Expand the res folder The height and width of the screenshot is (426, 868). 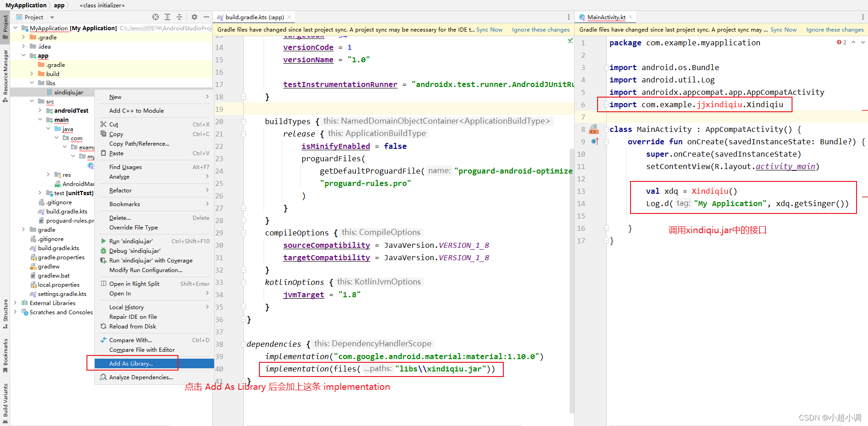[x=48, y=175]
